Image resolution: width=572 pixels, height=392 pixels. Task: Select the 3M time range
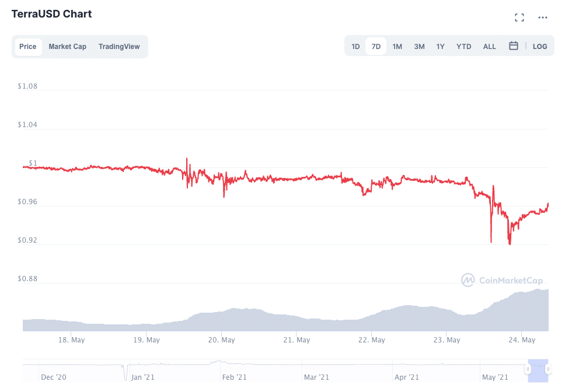coord(419,47)
